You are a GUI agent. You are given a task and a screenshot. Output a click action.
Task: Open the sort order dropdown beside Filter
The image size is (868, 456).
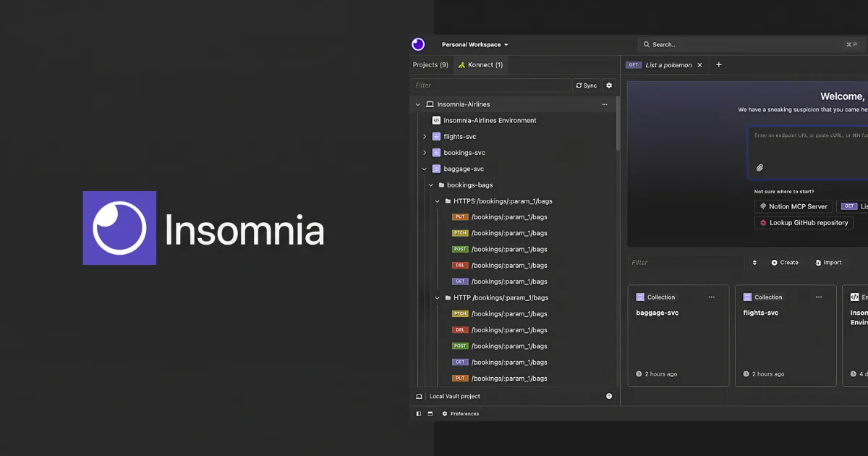[x=754, y=263]
